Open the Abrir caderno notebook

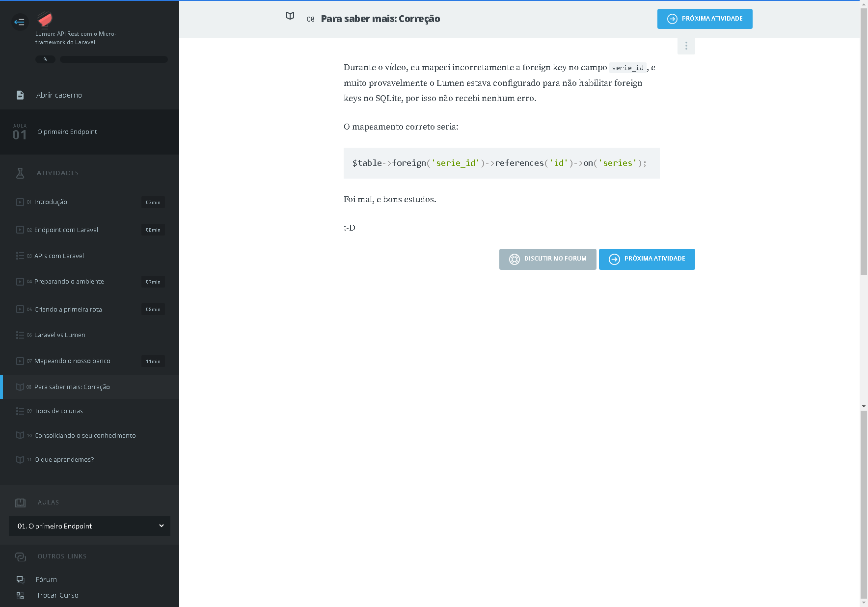[59, 95]
